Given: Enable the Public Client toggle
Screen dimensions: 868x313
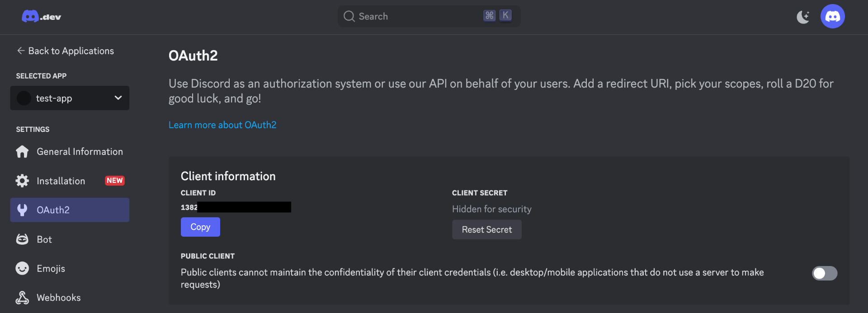Looking at the screenshot, I should 825,273.
